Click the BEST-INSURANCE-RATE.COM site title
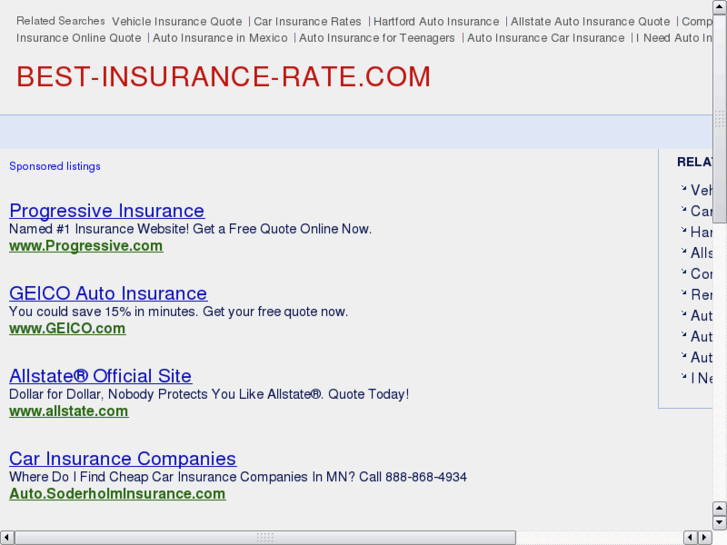The width and height of the screenshot is (727, 545). 223,77
